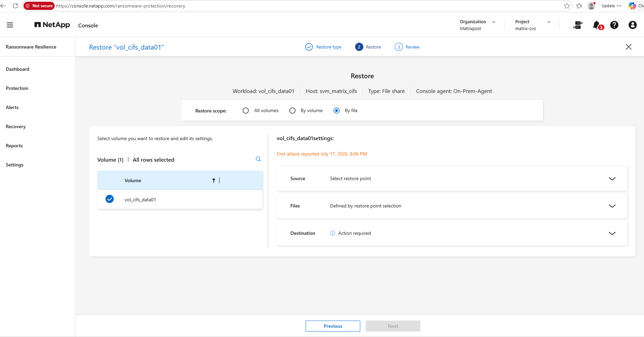This screenshot has width=644, height=337.
Task: Reload the page with browser refresh icon
Action: click(15, 6)
